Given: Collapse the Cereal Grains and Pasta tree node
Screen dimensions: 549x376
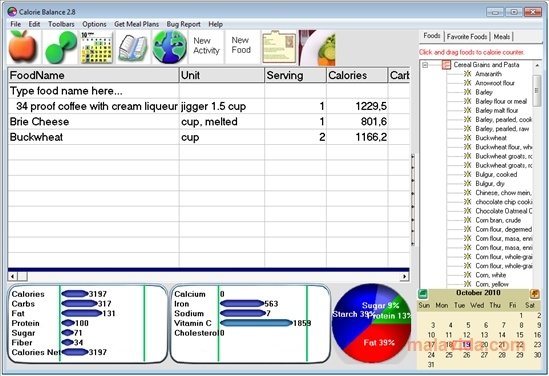Looking at the screenshot, I should tap(425, 65).
